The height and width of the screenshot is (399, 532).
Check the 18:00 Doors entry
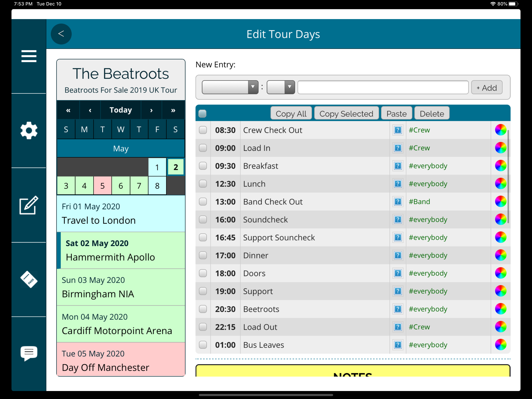pyautogui.click(x=203, y=273)
